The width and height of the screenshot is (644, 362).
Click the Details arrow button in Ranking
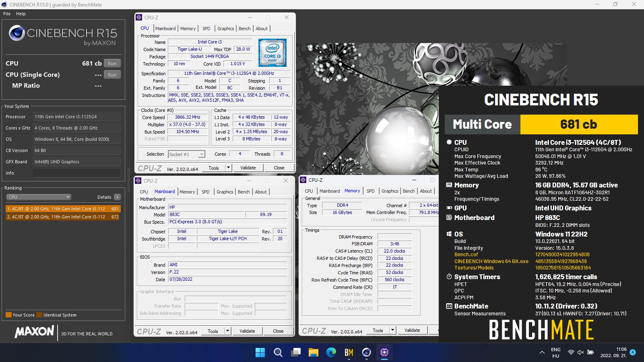click(118, 197)
